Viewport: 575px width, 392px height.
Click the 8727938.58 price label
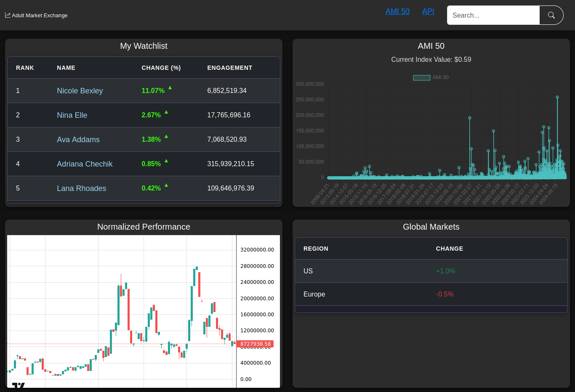(x=256, y=344)
